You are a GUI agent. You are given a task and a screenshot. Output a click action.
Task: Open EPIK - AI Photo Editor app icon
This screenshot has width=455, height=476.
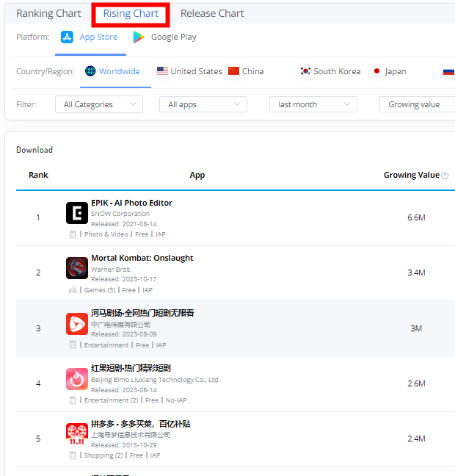click(x=77, y=213)
